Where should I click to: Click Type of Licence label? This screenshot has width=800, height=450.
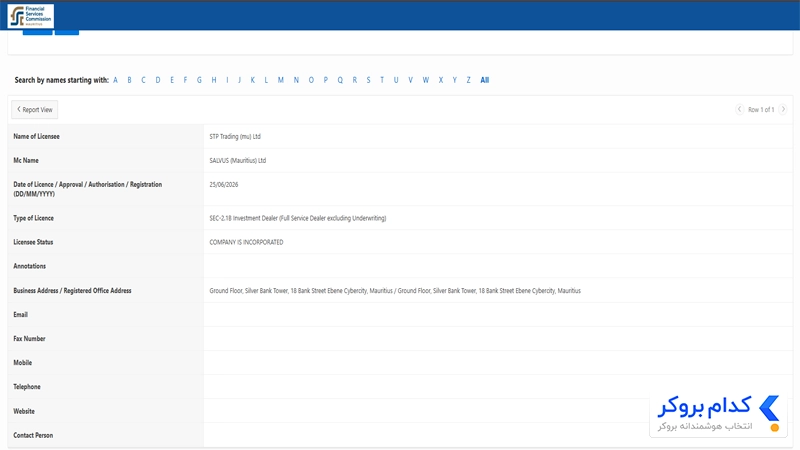(x=34, y=218)
